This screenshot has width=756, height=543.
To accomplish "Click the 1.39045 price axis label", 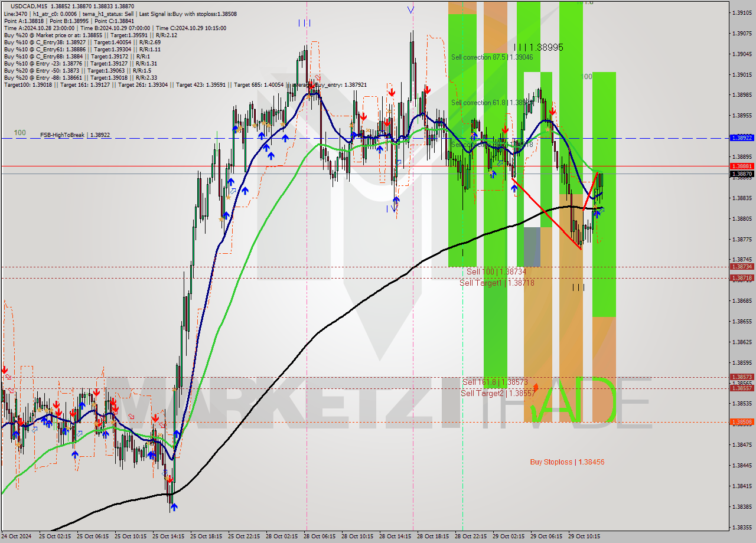I will (742, 54).
